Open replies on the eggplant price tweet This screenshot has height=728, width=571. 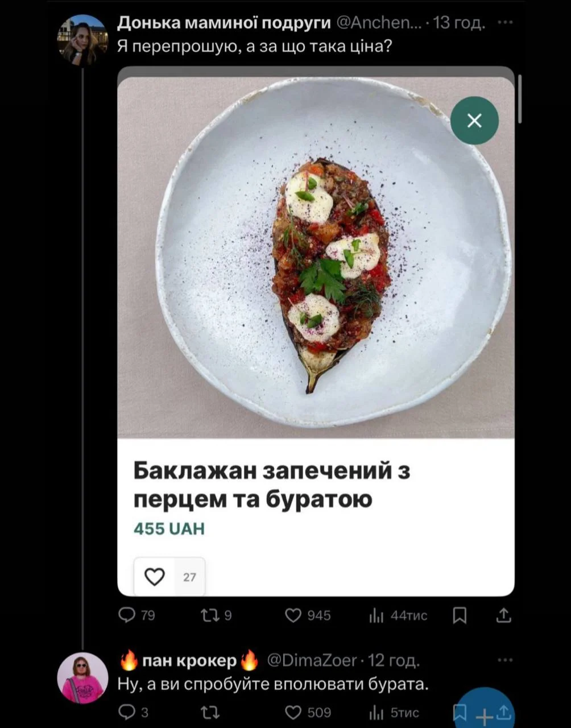pos(136,615)
